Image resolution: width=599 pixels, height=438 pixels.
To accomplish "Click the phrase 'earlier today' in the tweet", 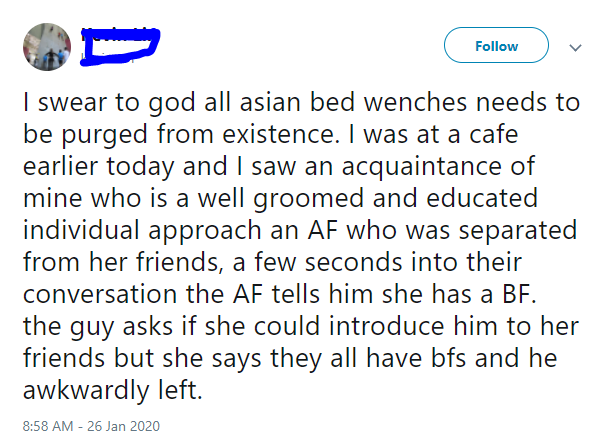I will point(99,167).
